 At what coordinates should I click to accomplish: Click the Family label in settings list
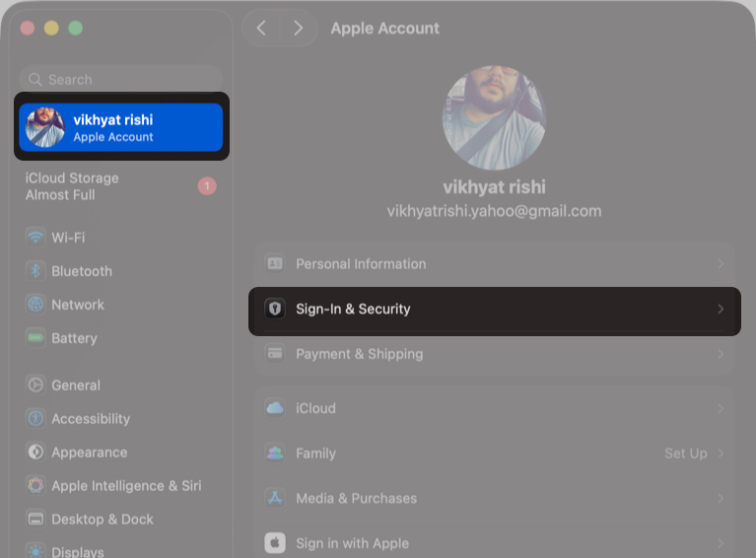[315, 453]
